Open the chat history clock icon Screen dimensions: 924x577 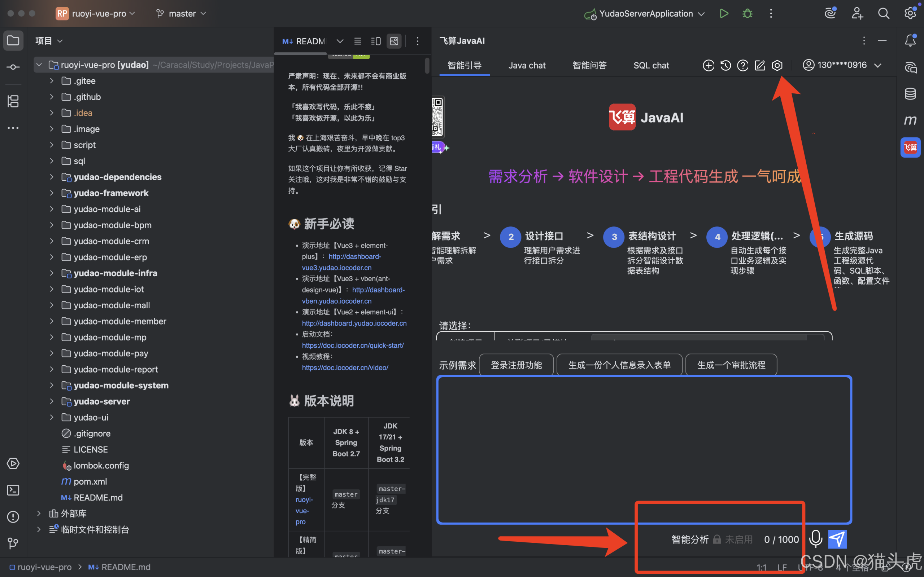(725, 65)
